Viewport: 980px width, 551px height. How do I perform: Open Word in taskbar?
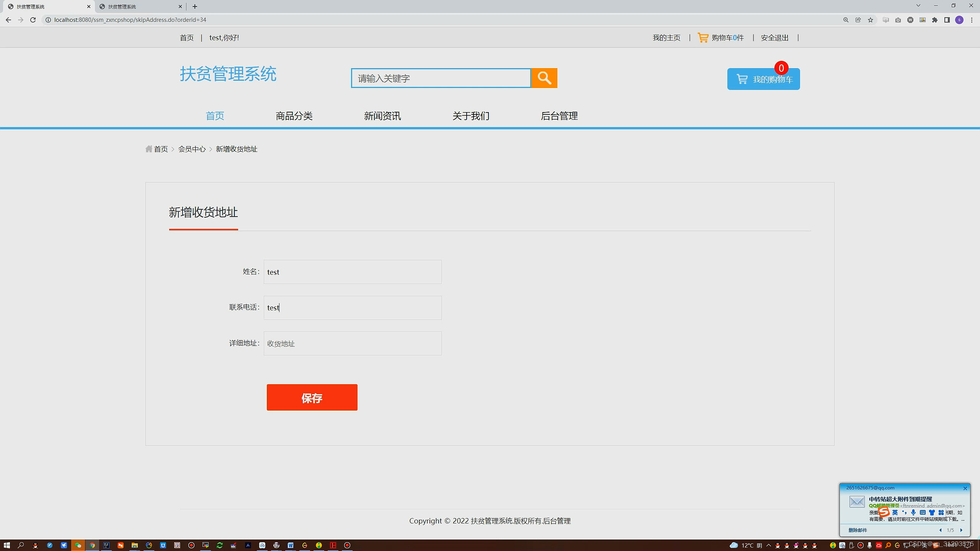[291, 545]
